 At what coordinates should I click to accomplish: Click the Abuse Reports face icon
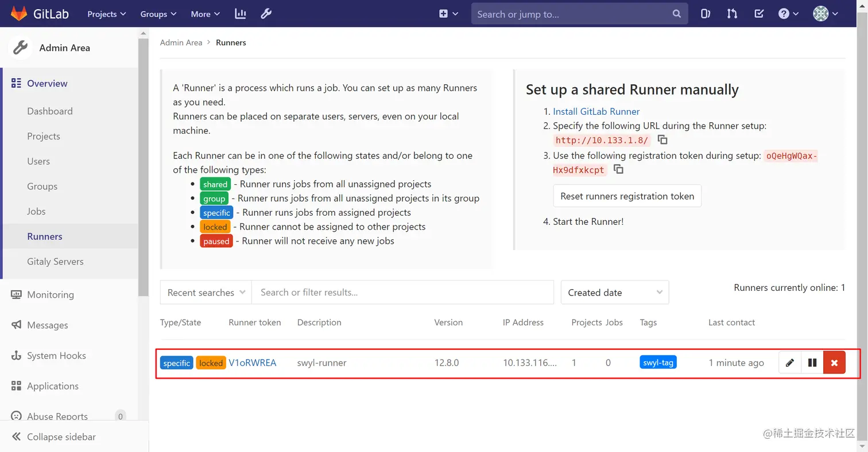point(16,416)
